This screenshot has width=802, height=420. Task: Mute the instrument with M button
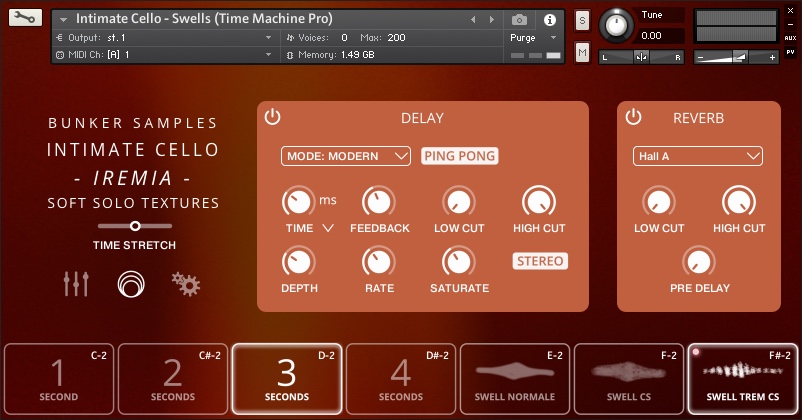582,51
